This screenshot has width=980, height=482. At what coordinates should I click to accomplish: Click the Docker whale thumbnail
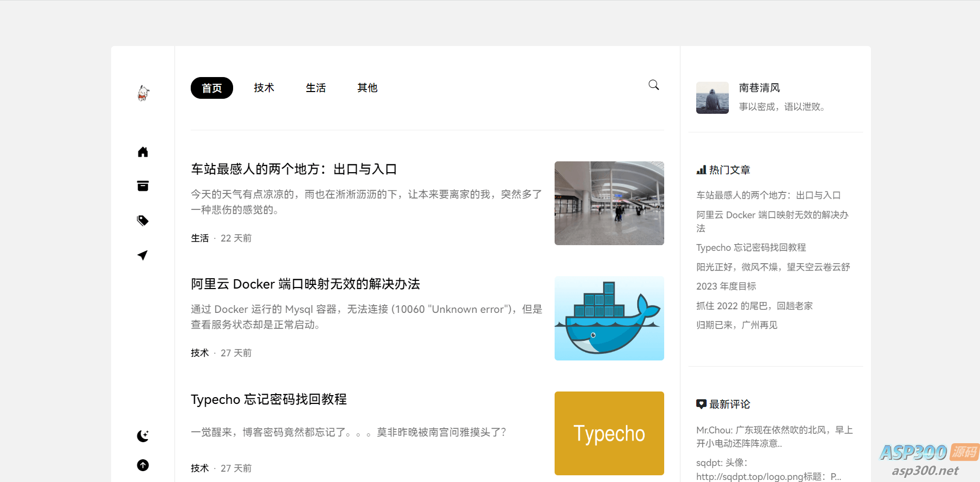[x=609, y=318]
